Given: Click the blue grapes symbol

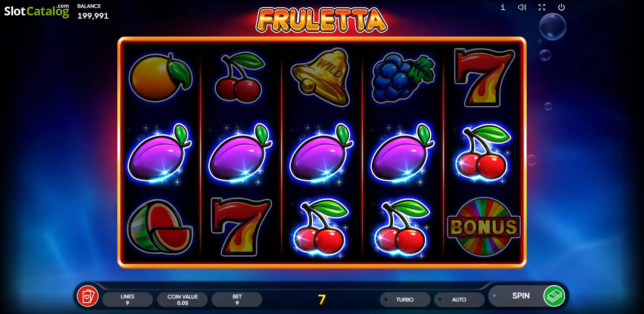Looking at the screenshot, I should click(404, 78).
